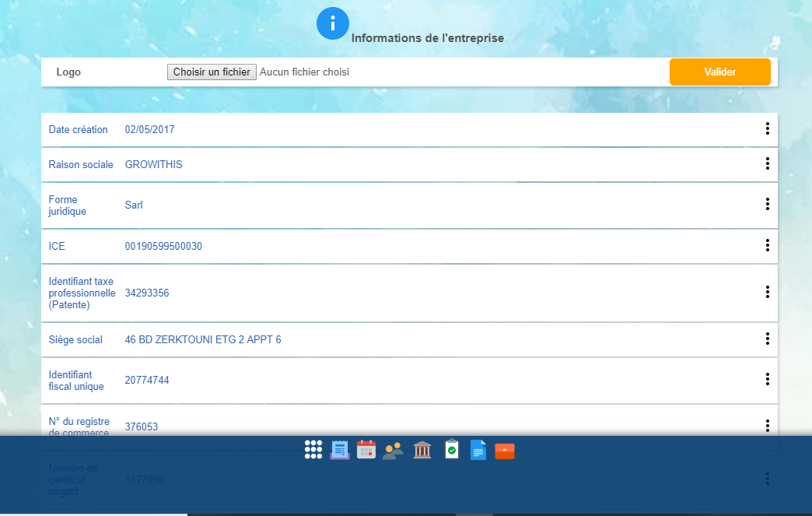The width and height of the screenshot is (812, 516).
Task: Click the Date création label
Action: tap(79, 129)
